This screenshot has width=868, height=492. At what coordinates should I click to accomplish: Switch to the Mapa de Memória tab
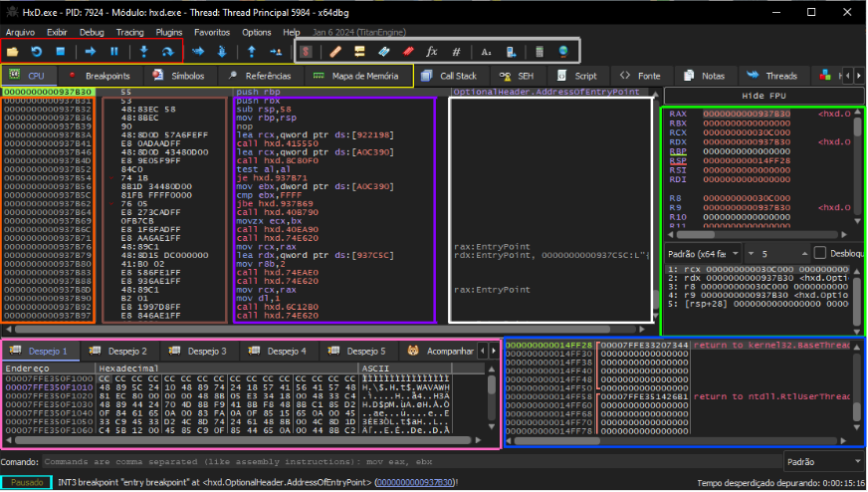[x=358, y=76]
